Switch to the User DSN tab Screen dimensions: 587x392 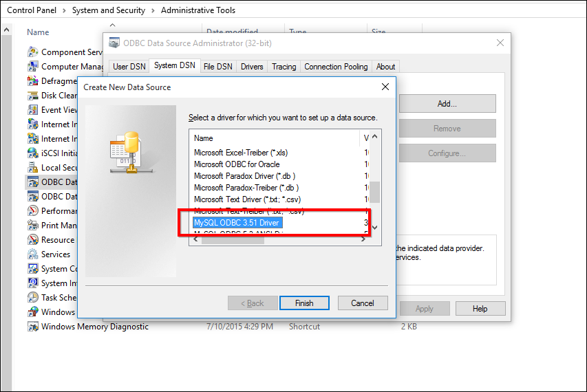pos(129,67)
